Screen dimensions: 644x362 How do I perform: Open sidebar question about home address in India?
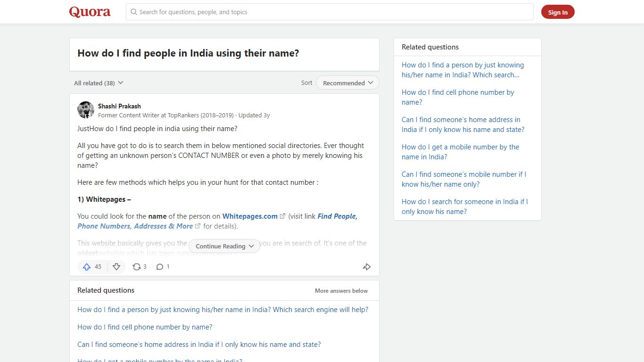(x=463, y=124)
